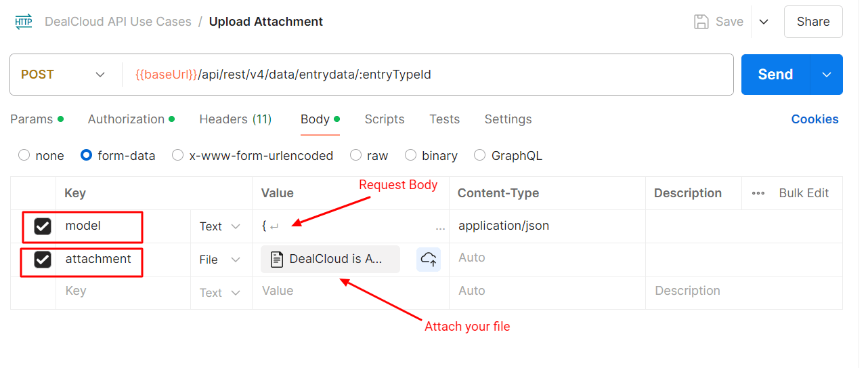The height and width of the screenshot is (368, 868).
Task: Open the Cookies link
Action: [x=815, y=119]
